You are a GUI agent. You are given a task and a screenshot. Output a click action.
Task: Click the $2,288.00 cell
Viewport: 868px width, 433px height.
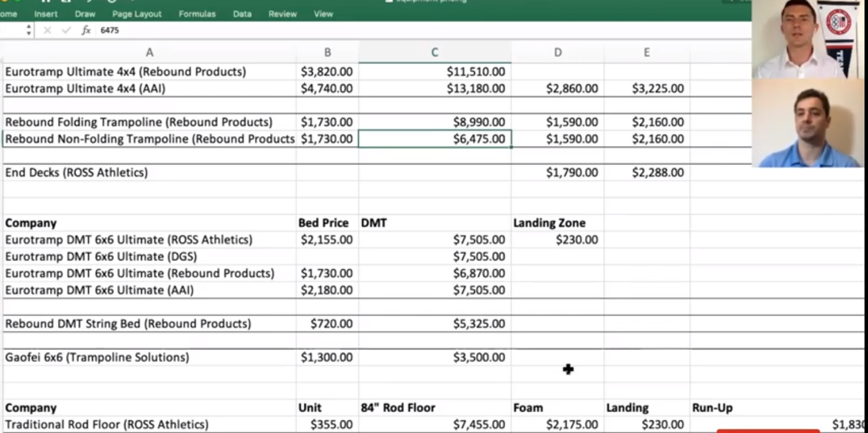tap(647, 173)
